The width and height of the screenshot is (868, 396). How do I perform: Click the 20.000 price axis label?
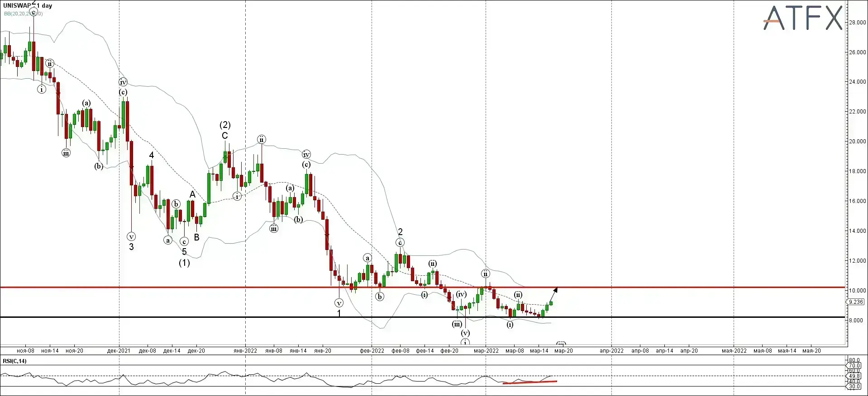click(x=857, y=141)
